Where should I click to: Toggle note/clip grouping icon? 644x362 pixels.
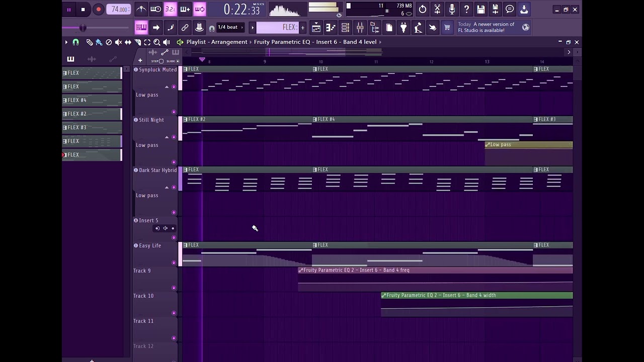tap(171, 27)
